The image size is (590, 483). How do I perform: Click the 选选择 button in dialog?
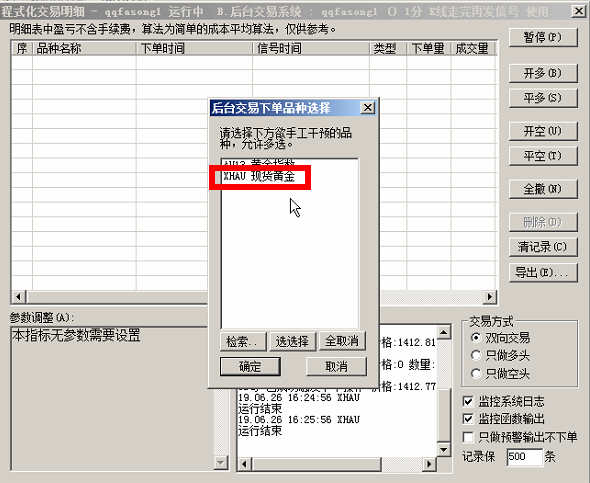coord(292,341)
